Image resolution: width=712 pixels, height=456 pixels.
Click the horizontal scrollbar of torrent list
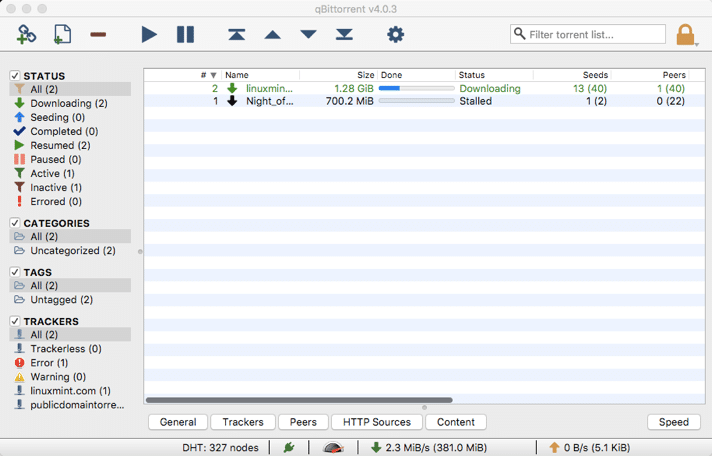[x=299, y=400]
